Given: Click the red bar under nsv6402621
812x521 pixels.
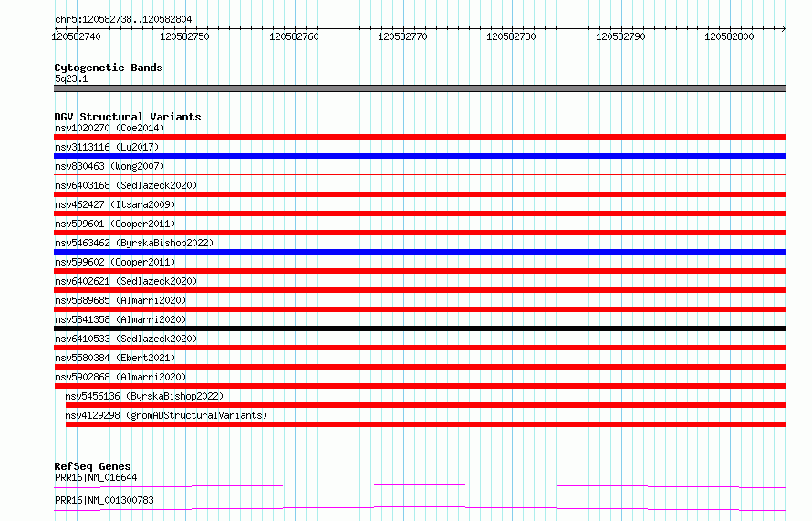Looking at the screenshot, I should (420, 290).
